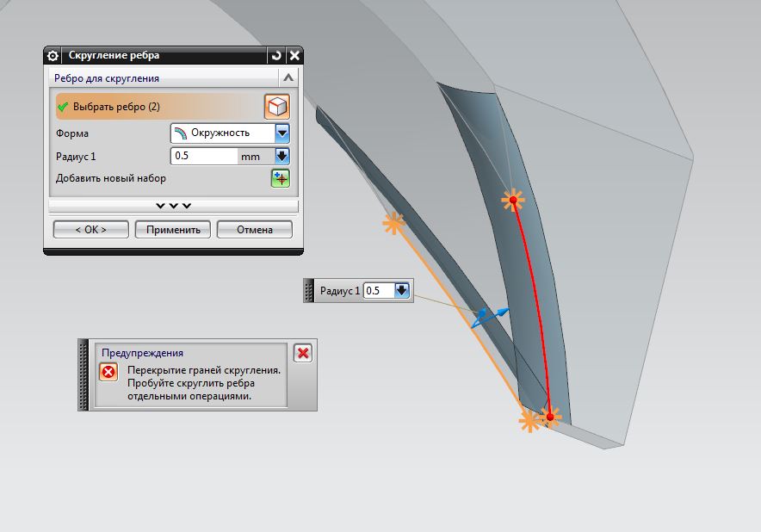
Task: Click the warning text Перекрытие граней скругления
Action: click(x=204, y=370)
